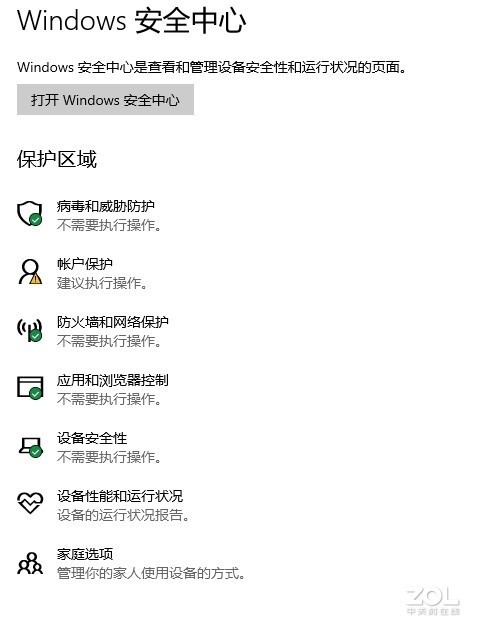This screenshot has height=623, width=493.
Task: Open 应用和浏览器控制 settings
Action: tap(113, 380)
